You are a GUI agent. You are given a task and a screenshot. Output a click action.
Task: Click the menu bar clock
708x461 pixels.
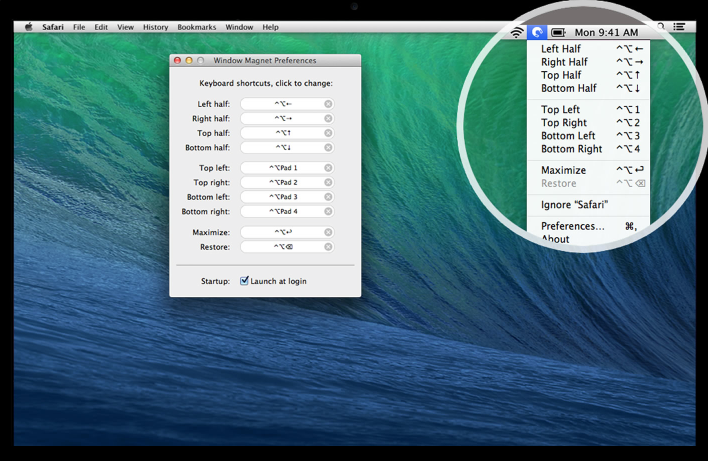click(606, 33)
